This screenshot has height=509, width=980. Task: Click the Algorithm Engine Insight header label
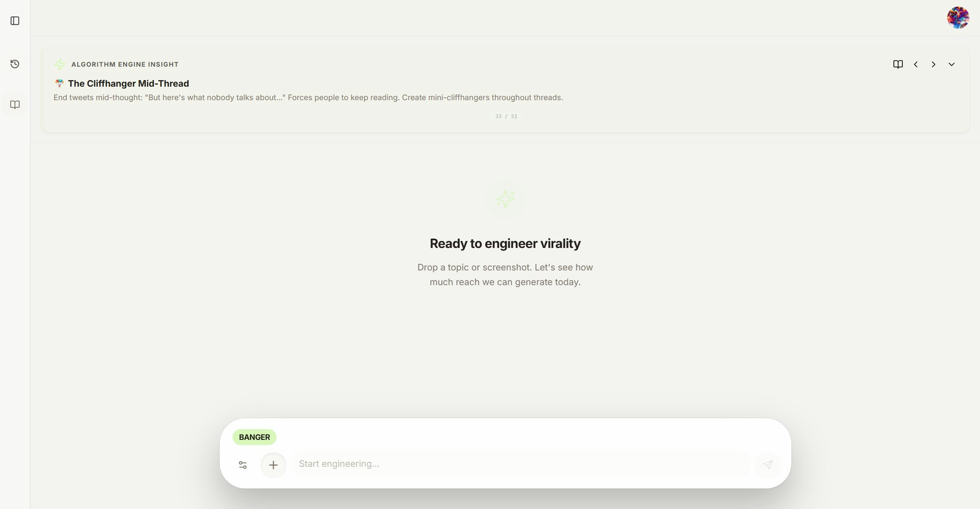pyautogui.click(x=125, y=64)
